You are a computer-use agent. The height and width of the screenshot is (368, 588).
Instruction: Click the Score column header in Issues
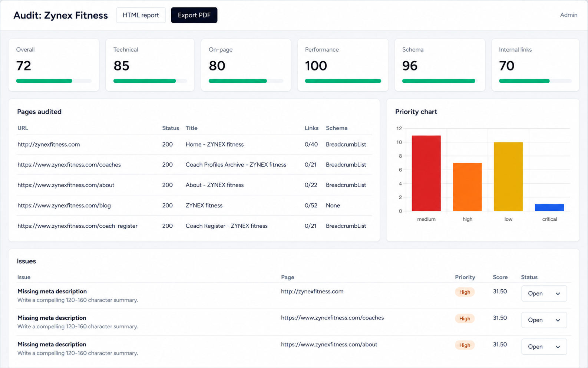pyautogui.click(x=500, y=277)
